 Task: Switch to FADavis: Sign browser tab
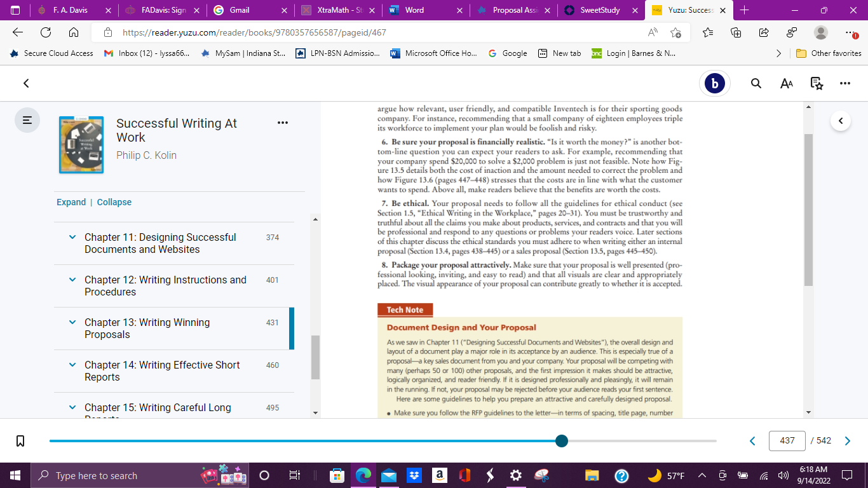[161, 10]
